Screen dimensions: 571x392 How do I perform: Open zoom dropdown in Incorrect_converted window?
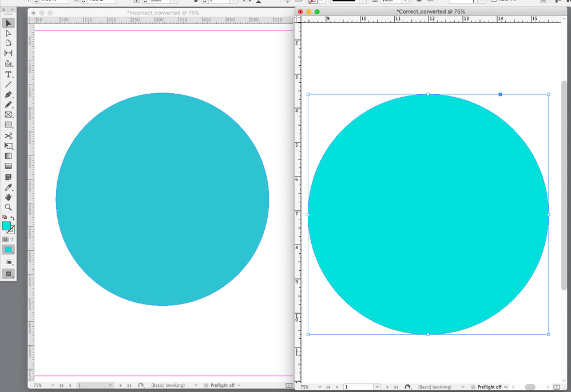(53, 385)
